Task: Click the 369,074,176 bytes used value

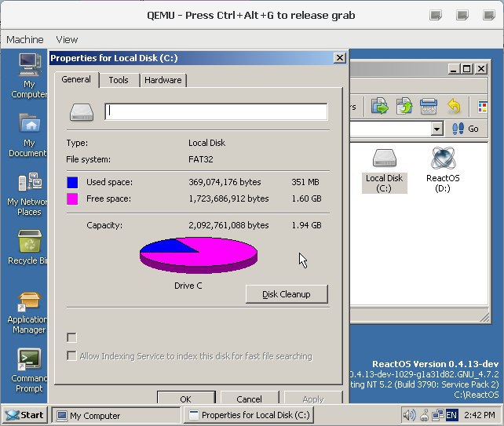Action: pos(225,182)
